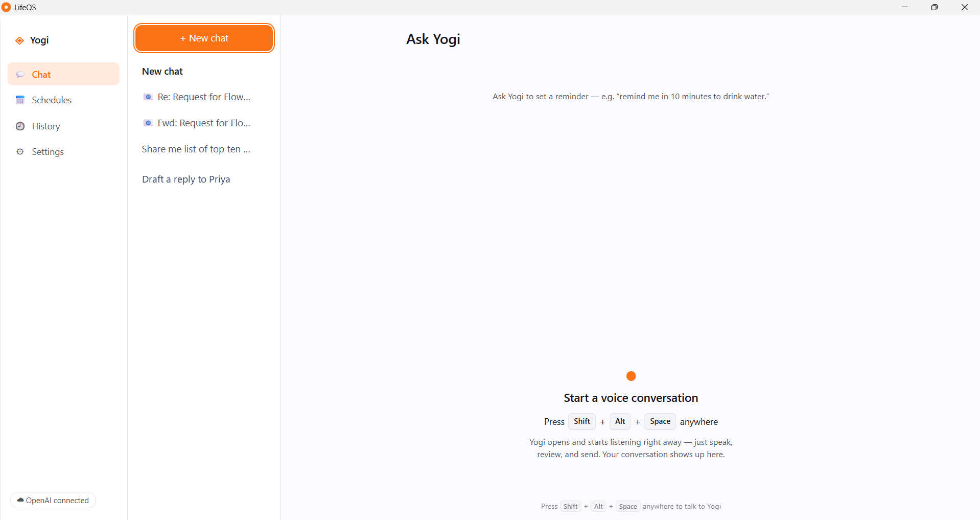Click the Yogi title in sidebar
The width and height of the screenshot is (980, 520).
39,40
